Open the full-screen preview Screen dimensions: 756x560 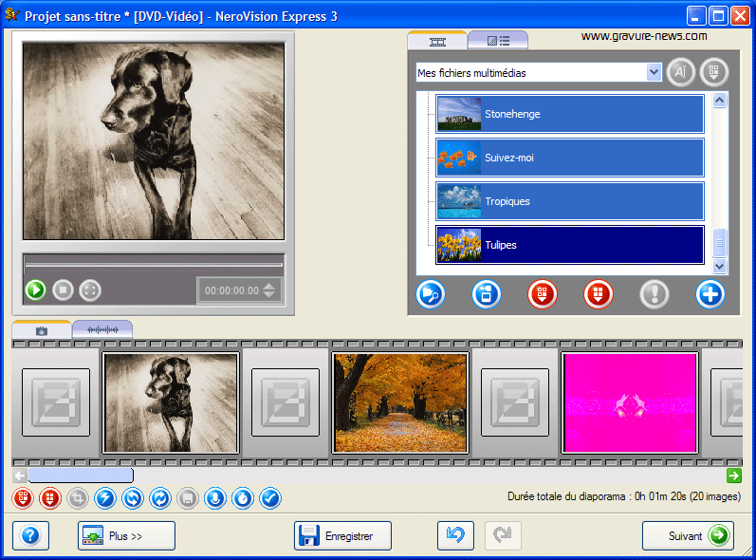(x=90, y=290)
